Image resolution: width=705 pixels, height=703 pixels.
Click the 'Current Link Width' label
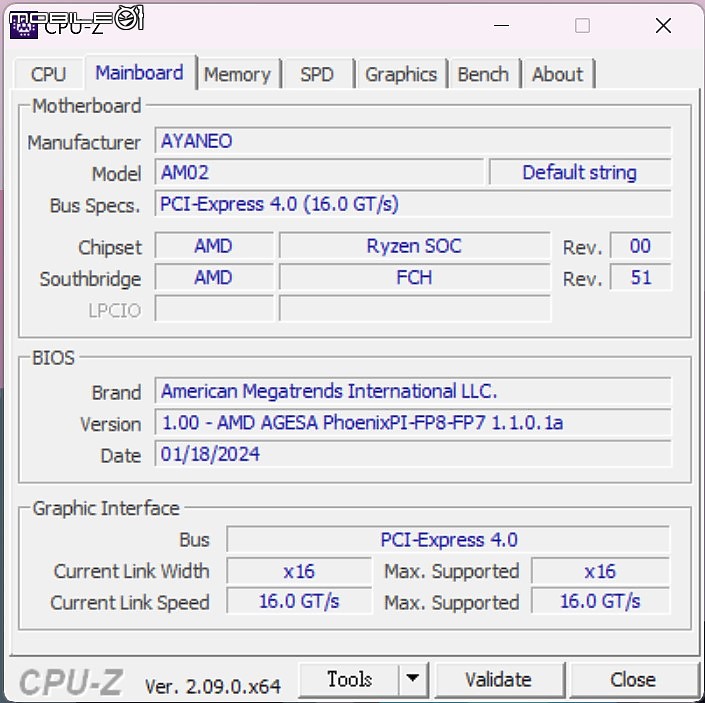pyautogui.click(x=131, y=571)
